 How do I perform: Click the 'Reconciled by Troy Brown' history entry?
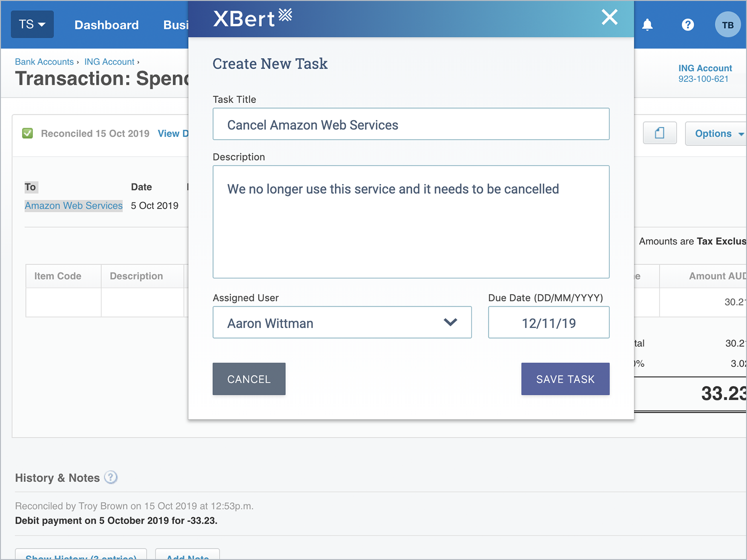coord(134,506)
